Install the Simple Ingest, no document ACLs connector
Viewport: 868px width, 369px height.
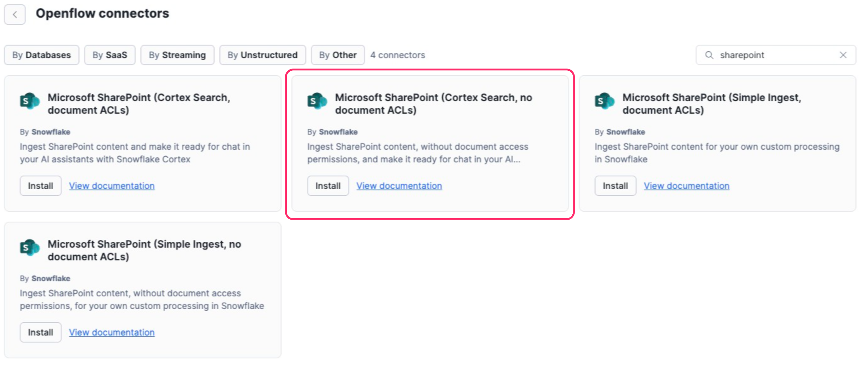(40, 332)
